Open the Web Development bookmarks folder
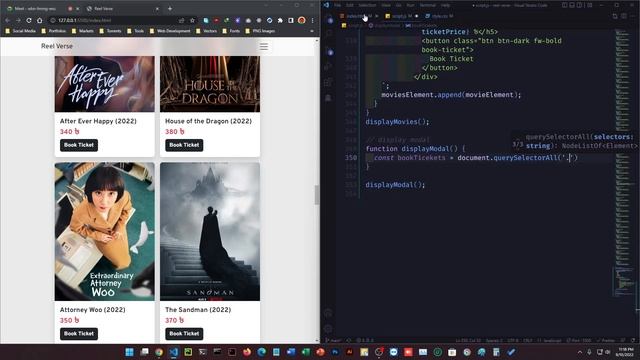This screenshot has width=640, height=360. [170, 31]
